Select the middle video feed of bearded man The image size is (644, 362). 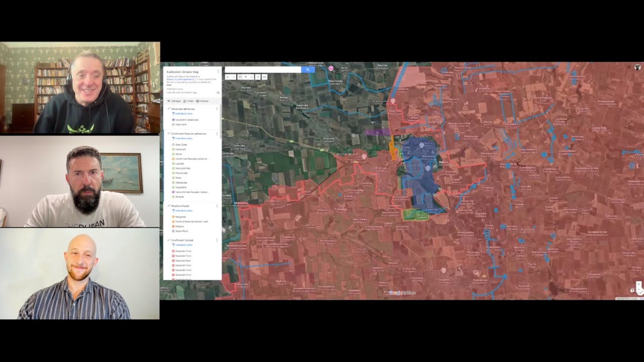pyautogui.click(x=80, y=181)
